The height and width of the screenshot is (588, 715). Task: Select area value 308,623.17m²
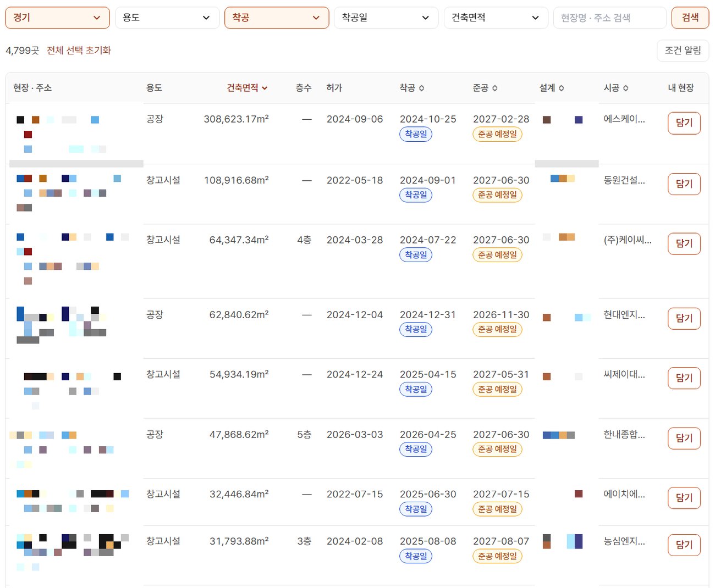click(236, 119)
